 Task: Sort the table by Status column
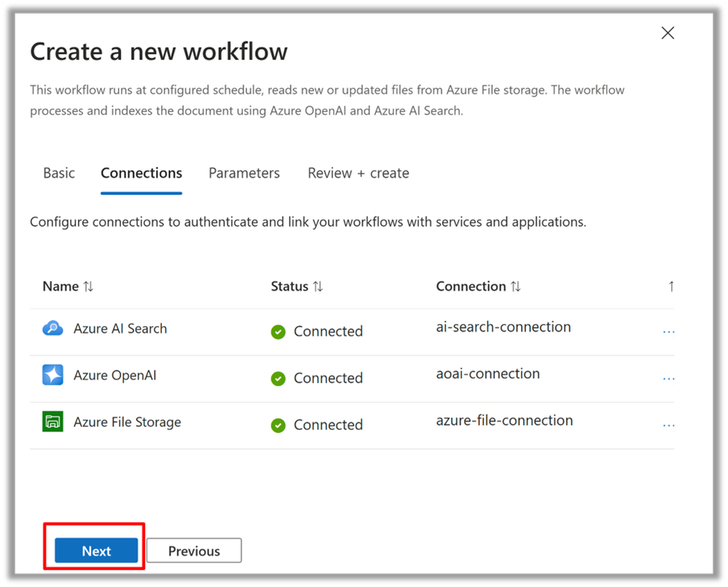tap(318, 287)
